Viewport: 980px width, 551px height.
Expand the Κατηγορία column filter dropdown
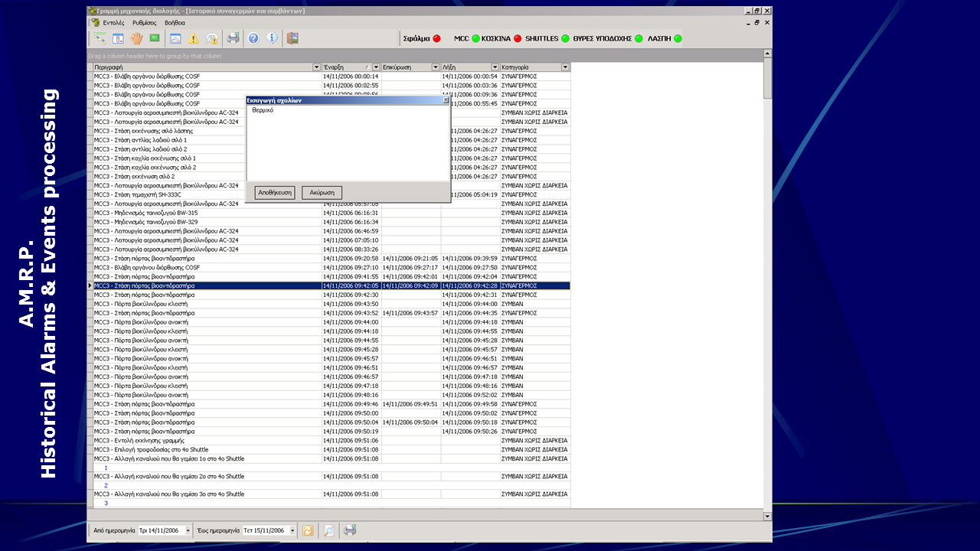[566, 67]
